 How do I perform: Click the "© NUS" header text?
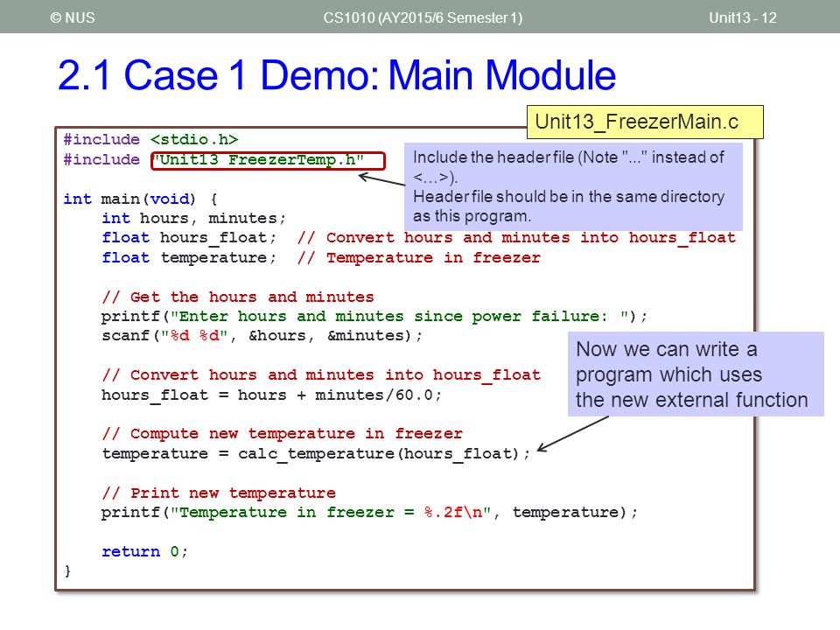(73, 17)
